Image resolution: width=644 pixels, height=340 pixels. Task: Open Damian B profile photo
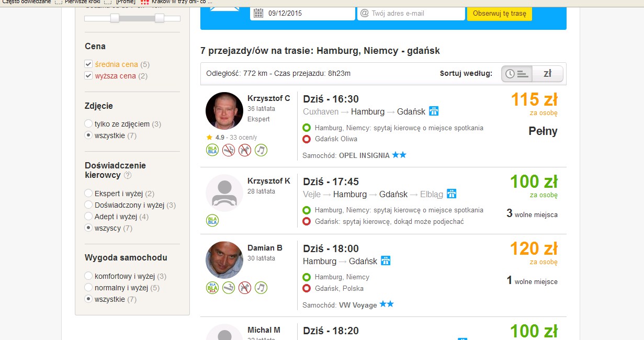[224, 260]
